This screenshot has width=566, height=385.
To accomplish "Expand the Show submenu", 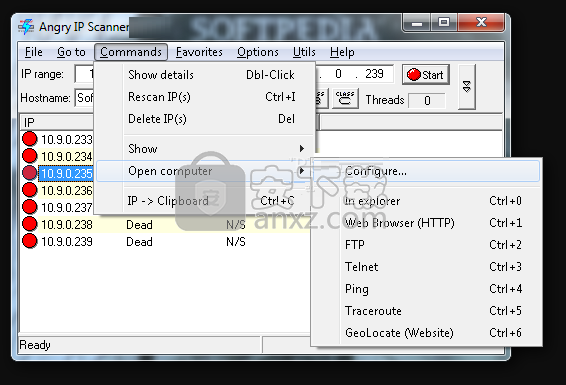I will coord(205,149).
